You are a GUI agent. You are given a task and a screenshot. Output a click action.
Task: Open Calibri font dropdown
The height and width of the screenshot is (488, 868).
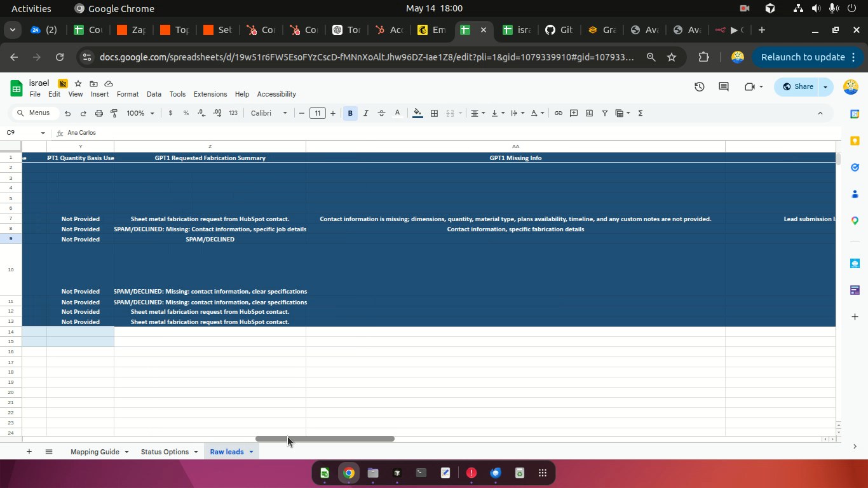coord(269,113)
